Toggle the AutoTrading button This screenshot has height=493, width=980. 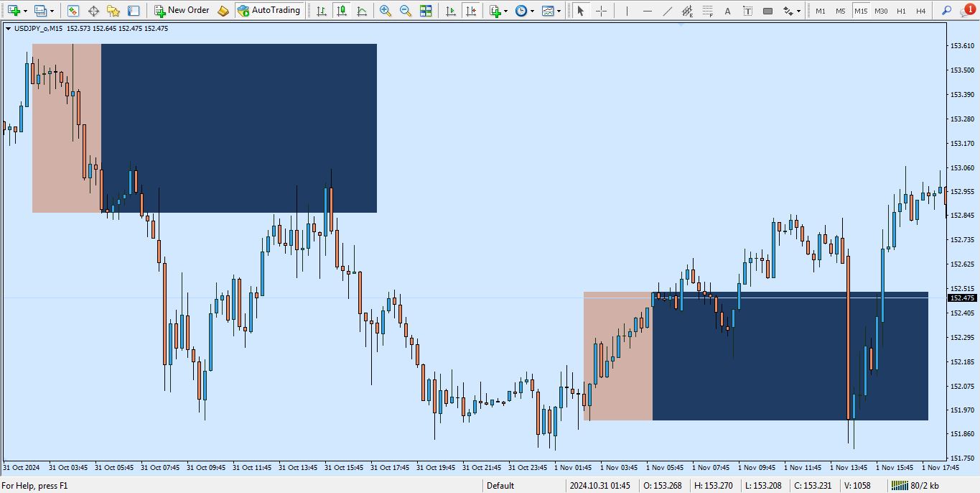[x=269, y=11]
